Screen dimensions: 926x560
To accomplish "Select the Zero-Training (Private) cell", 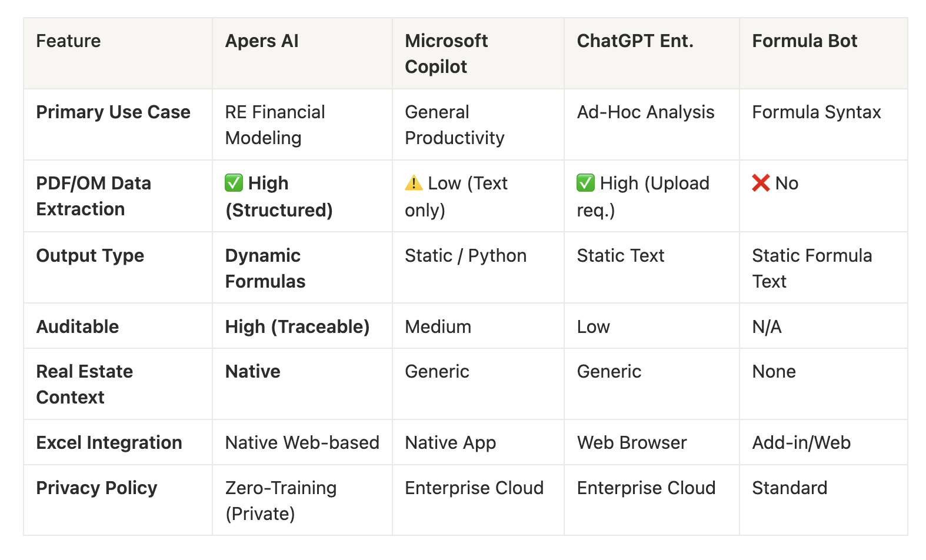I will pos(281,501).
